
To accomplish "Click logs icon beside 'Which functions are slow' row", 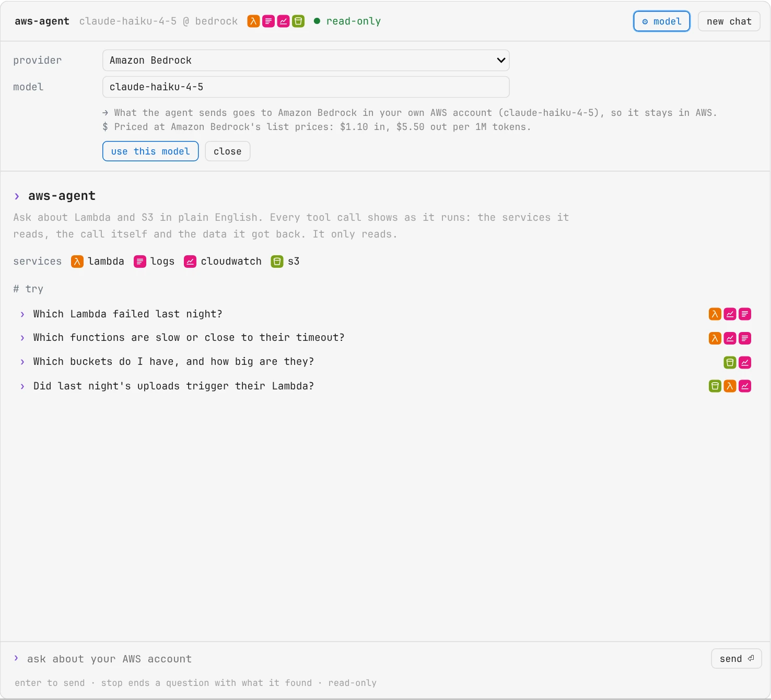I will coord(745,338).
